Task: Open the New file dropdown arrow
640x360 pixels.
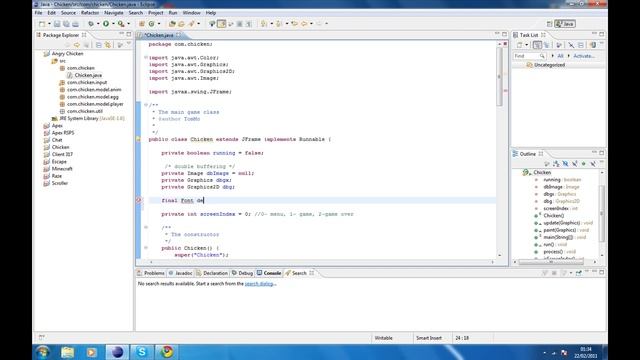Action: [49, 24]
